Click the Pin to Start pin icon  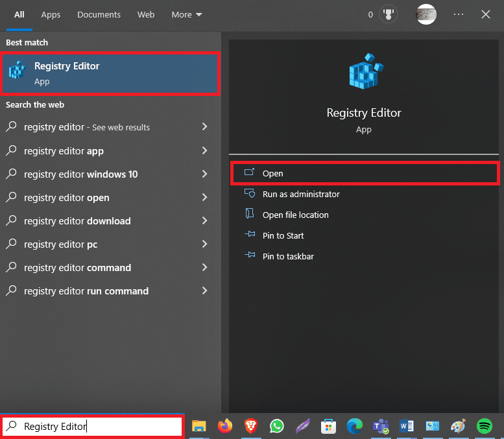(250, 234)
